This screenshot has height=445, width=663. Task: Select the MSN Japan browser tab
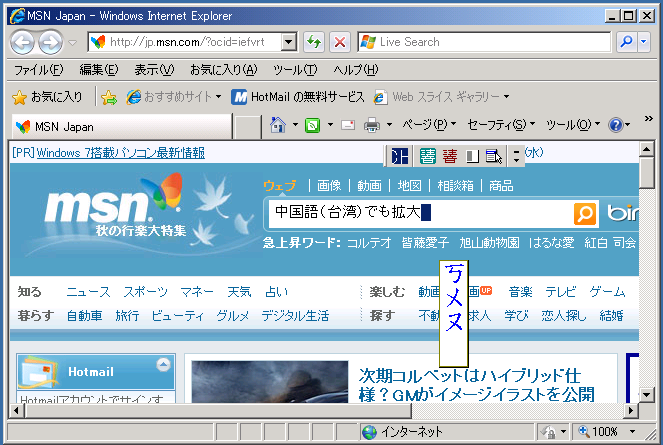tap(122, 126)
